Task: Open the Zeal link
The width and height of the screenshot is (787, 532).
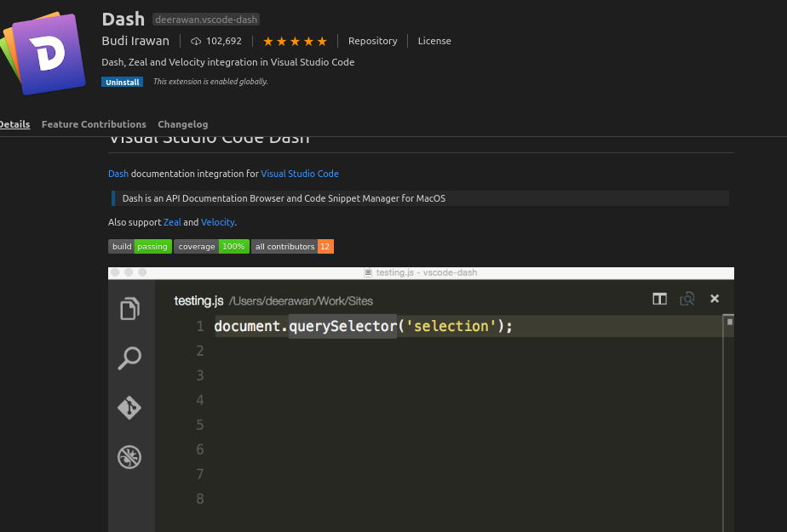Action: (x=172, y=222)
